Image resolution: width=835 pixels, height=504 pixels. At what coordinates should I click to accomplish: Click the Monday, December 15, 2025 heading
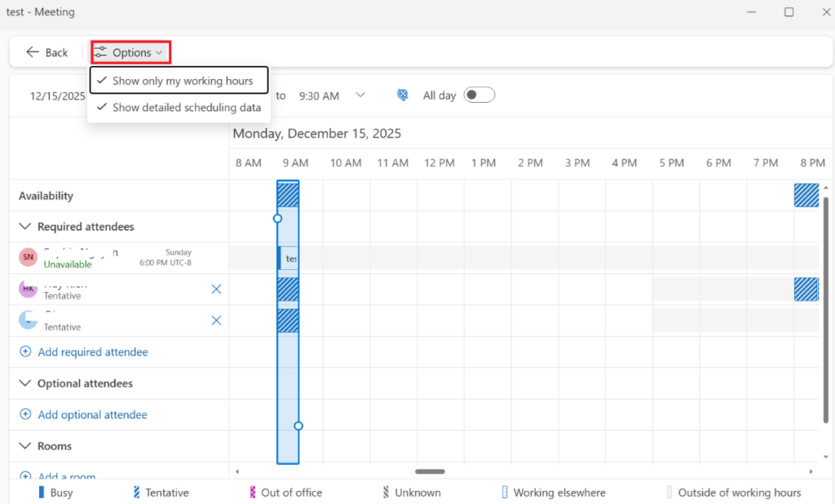317,133
